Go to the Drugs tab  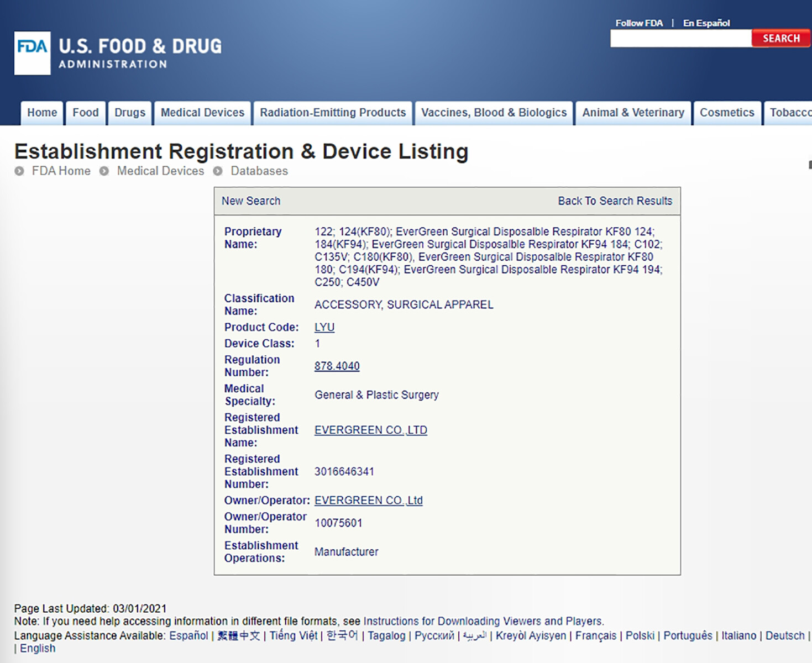tap(130, 113)
